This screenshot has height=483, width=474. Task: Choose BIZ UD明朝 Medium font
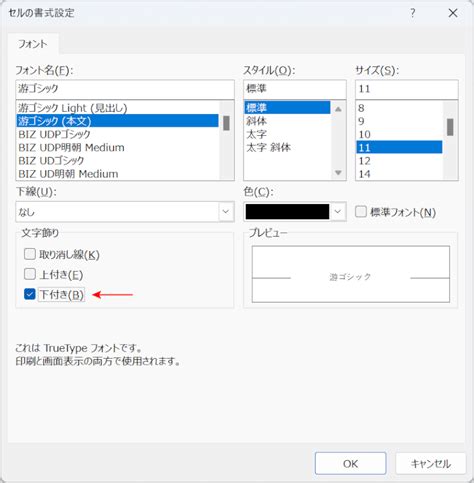118,173
